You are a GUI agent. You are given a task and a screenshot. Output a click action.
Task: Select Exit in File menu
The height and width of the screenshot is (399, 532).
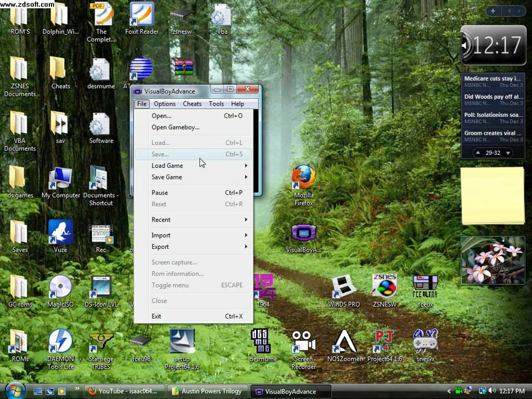coord(194,316)
